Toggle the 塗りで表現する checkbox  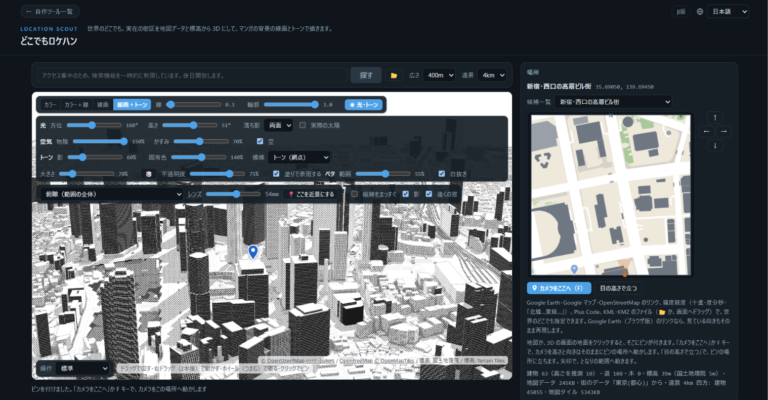[x=276, y=174]
